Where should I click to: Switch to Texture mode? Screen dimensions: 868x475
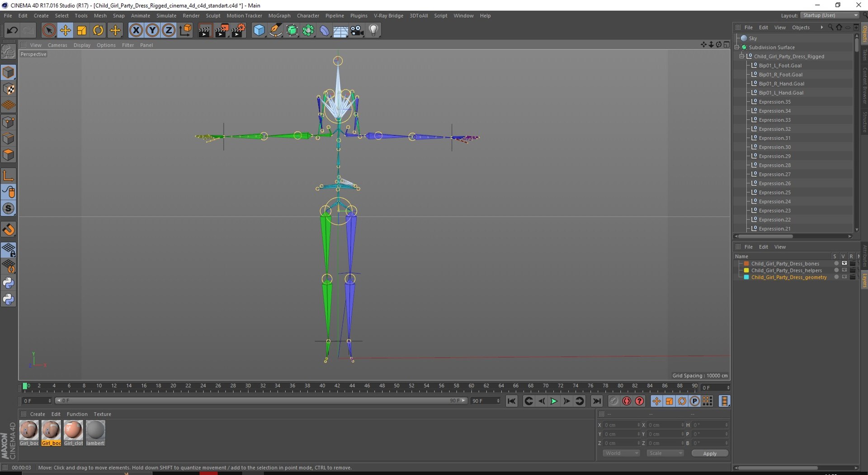pos(9,89)
